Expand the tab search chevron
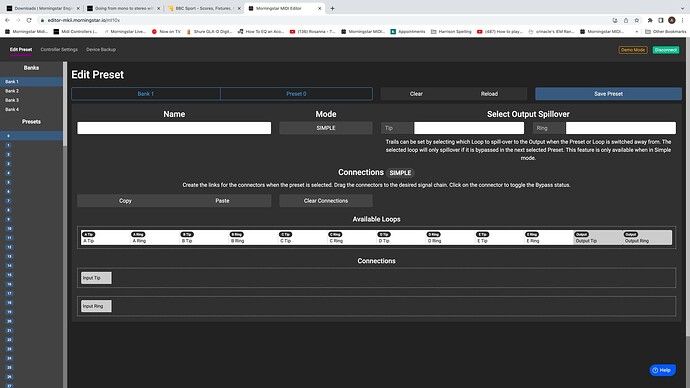690x388 pixels. 683,8
